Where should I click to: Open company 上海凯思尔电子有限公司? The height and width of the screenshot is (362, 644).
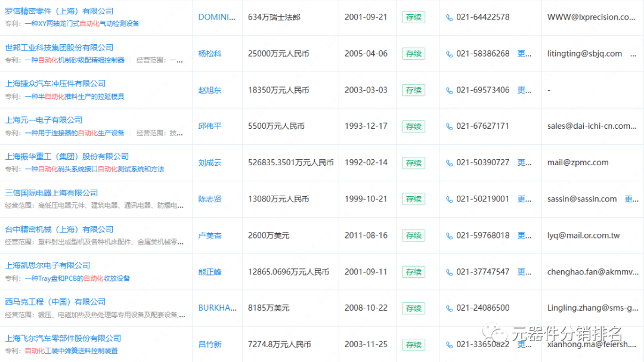48,265
